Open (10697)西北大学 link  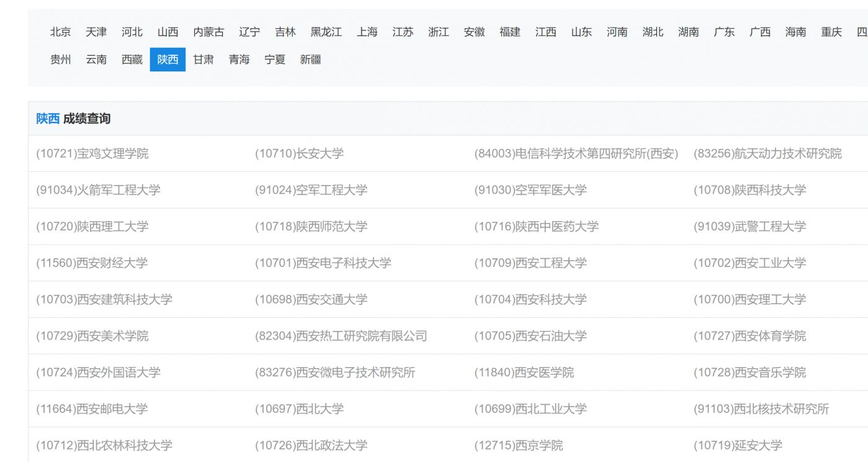point(299,409)
